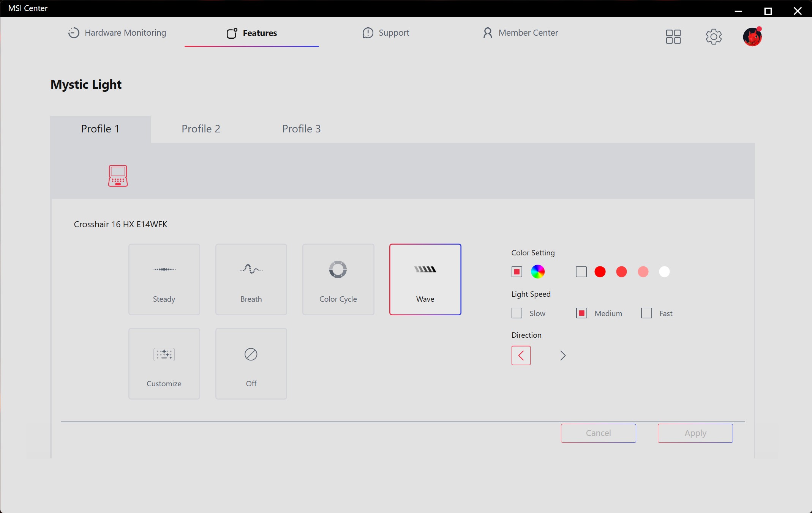Close the MSI Center window
The height and width of the screenshot is (513, 812).
pyautogui.click(x=798, y=11)
